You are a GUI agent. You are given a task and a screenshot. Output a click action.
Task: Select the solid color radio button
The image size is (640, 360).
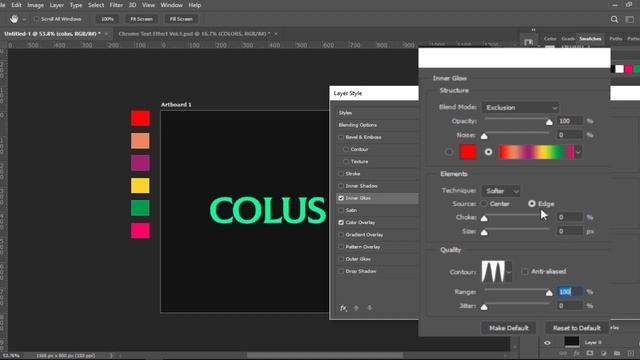click(449, 152)
